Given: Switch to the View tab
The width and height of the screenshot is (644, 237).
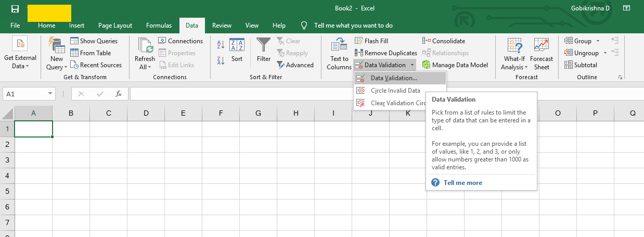Looking at the screenshot, I should pyautogui.click(x=252, y=25).
